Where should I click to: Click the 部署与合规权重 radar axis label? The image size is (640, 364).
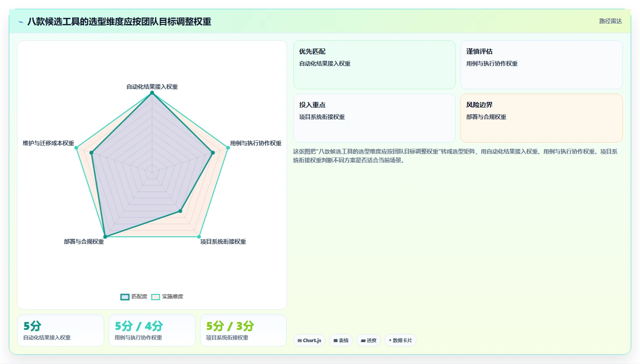click(x=84, y=241)
